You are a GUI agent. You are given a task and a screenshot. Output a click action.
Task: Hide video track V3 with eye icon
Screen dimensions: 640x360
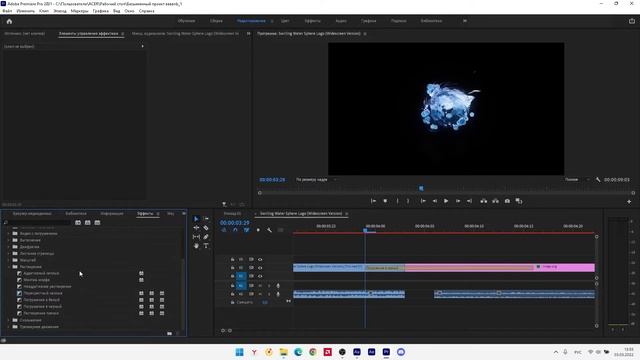point(260,259)
